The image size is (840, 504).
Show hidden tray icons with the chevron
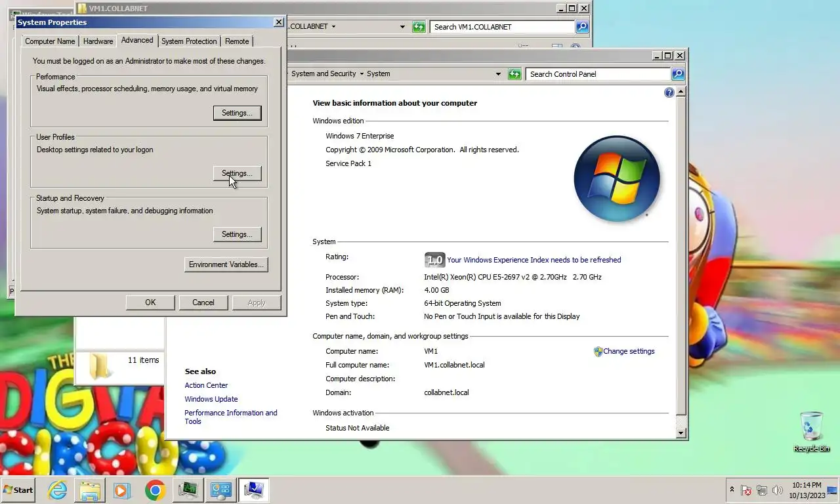[732, 490]
